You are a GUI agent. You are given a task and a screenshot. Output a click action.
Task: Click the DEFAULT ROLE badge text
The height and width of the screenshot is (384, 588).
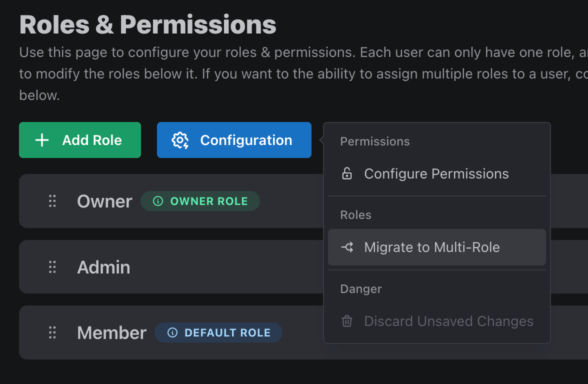pos(227,333)
